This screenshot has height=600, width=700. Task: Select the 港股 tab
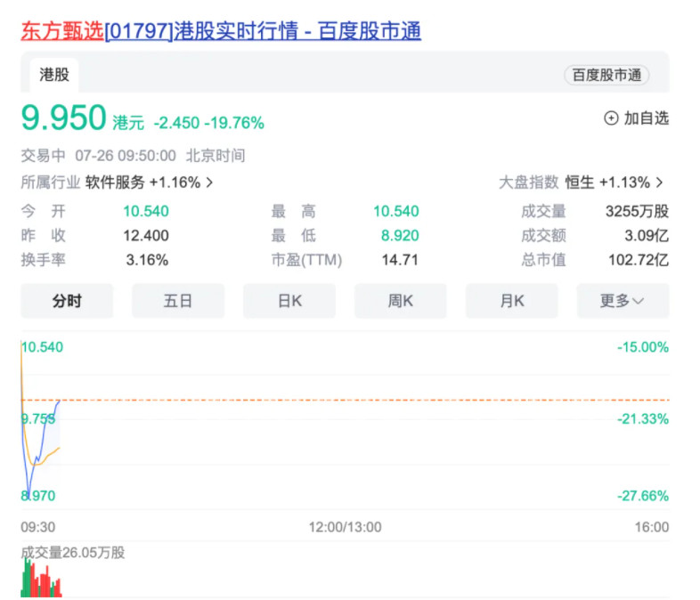54,75
